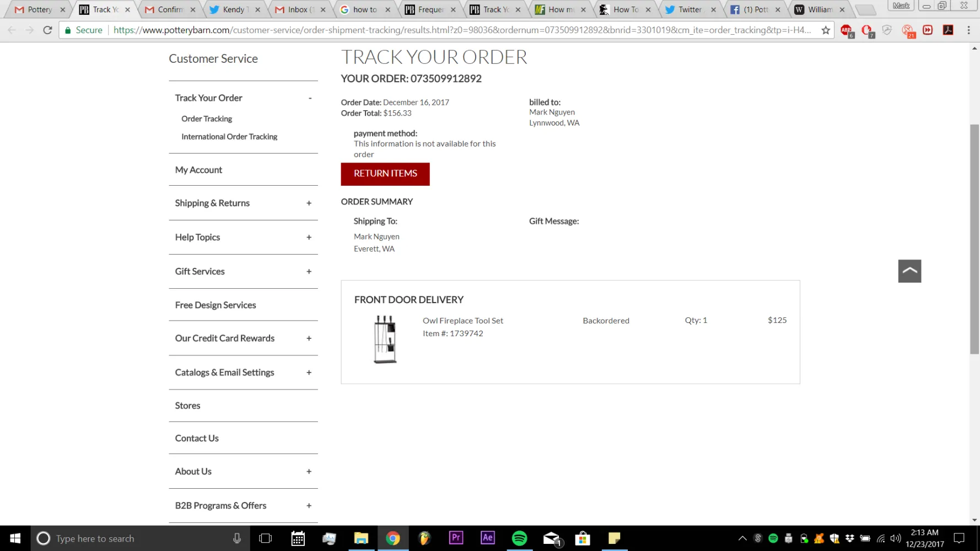Open Adobe After Effects from the taskbar
Viewport: 980px width, 551px height.
tap(488, 538)
